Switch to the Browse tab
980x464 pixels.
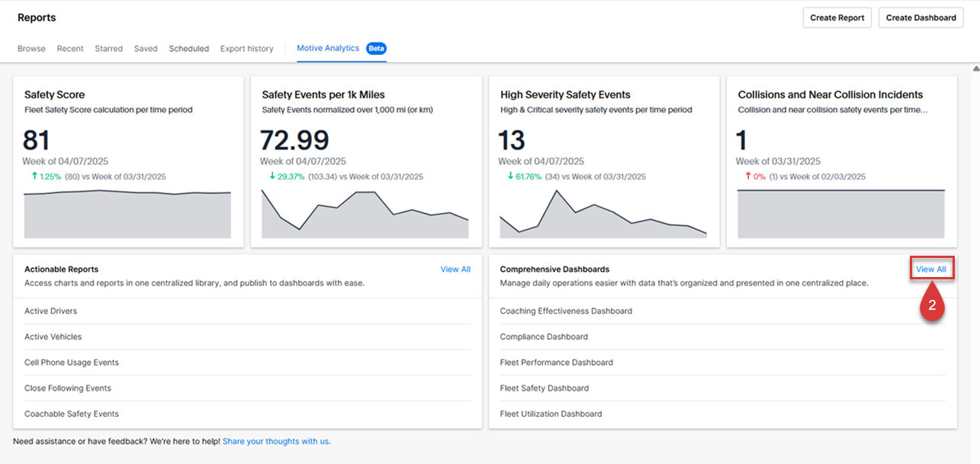pyautogui.click(x=31, y=49)
